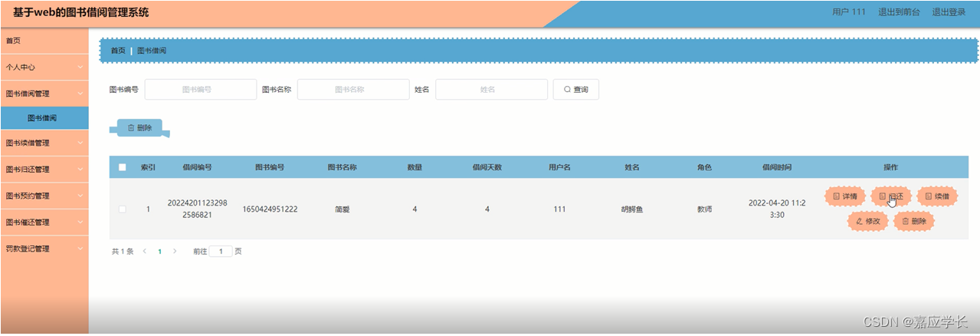Open 个人中心 in the sidebar
Image resolution: width=980 pixels, height=336 pixels.
click(x=44, y=67)
